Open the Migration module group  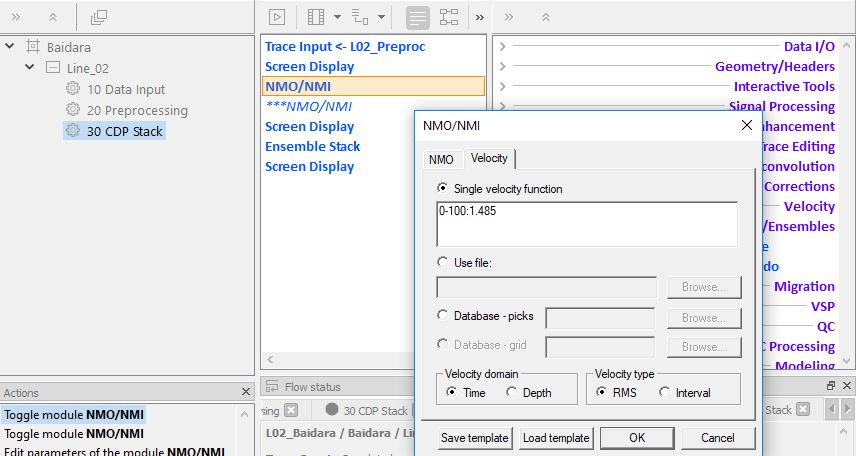point(804,286)
